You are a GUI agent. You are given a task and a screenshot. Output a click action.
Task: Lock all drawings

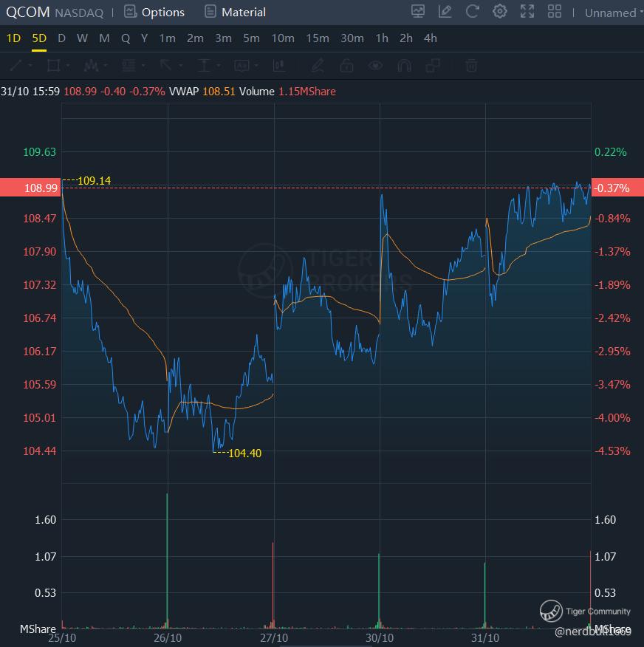tap(346, 65)
